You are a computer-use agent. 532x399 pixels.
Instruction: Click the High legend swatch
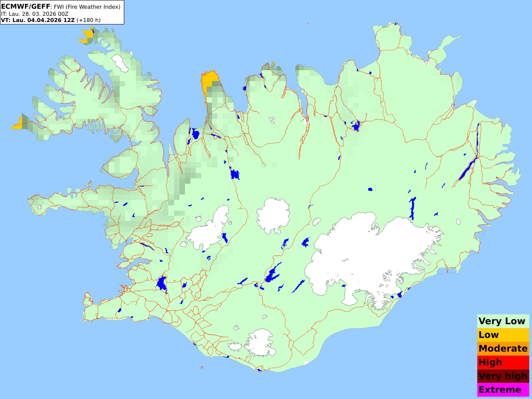pyautogui.click(x=503, y=362)
